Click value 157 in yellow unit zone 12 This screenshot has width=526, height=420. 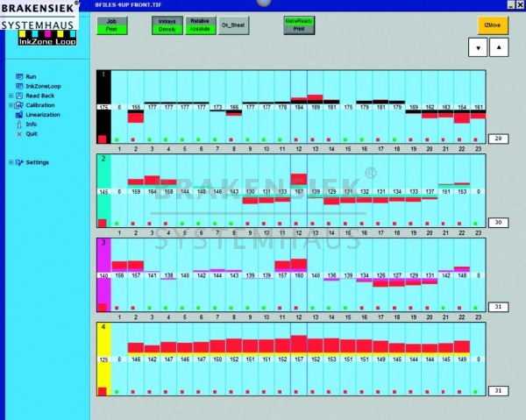[299, 359]
